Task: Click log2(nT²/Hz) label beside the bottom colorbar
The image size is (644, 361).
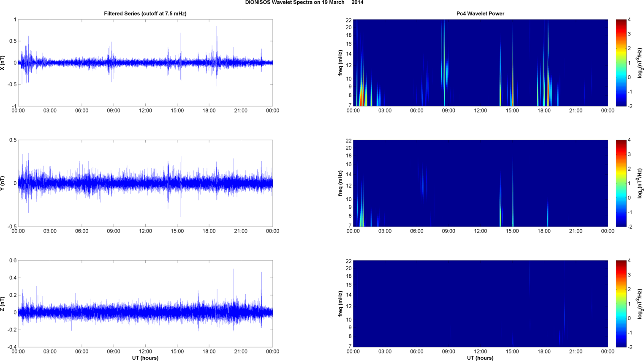Action: point(640,304)
